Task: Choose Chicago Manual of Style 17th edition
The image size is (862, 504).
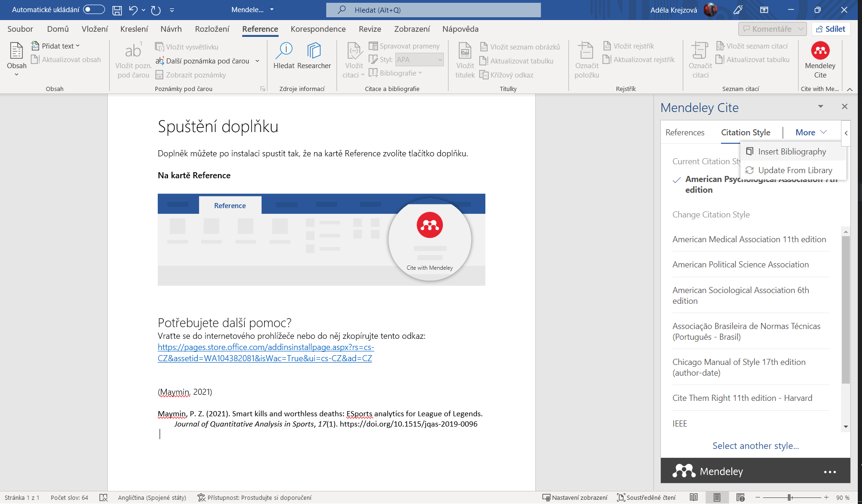Action: pyautogui.click(x=739, y=367)
